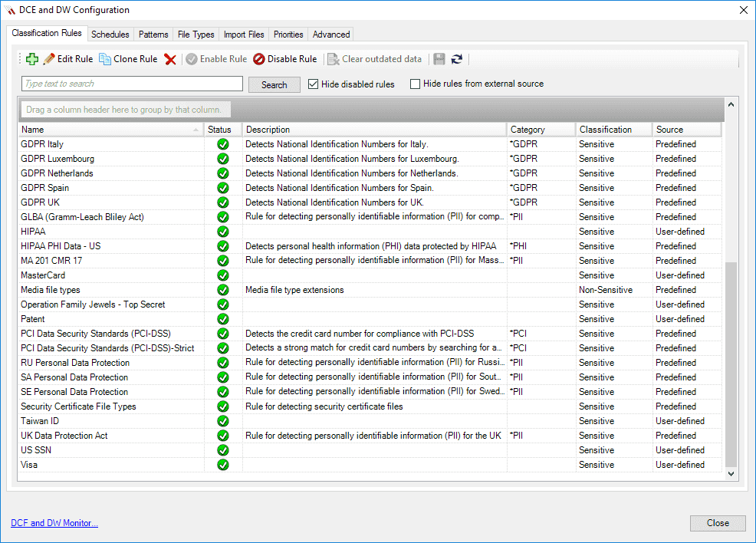The width and height of the screenshot is (756, 543).
Task: Click the status icon for US SSN
Action: click(223, 450)
